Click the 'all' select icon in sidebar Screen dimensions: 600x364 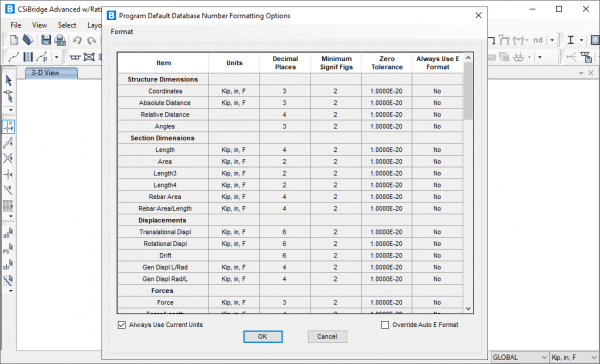(x=8, y=233)
